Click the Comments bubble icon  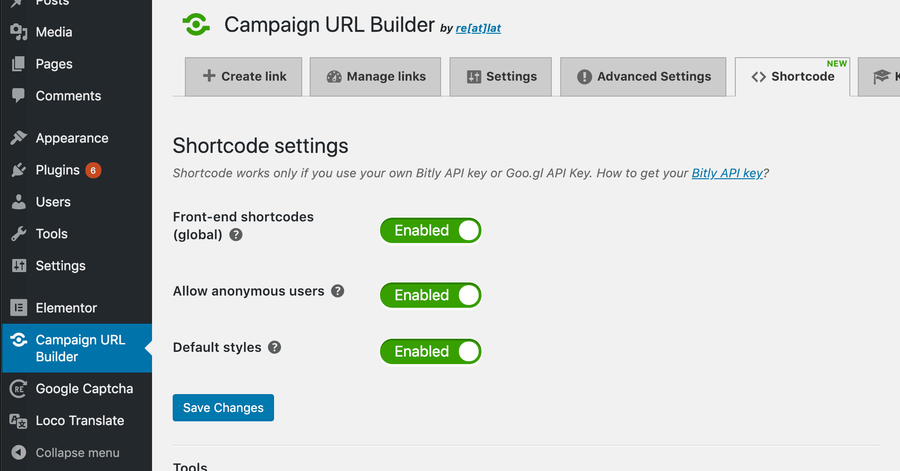point(18,96)
